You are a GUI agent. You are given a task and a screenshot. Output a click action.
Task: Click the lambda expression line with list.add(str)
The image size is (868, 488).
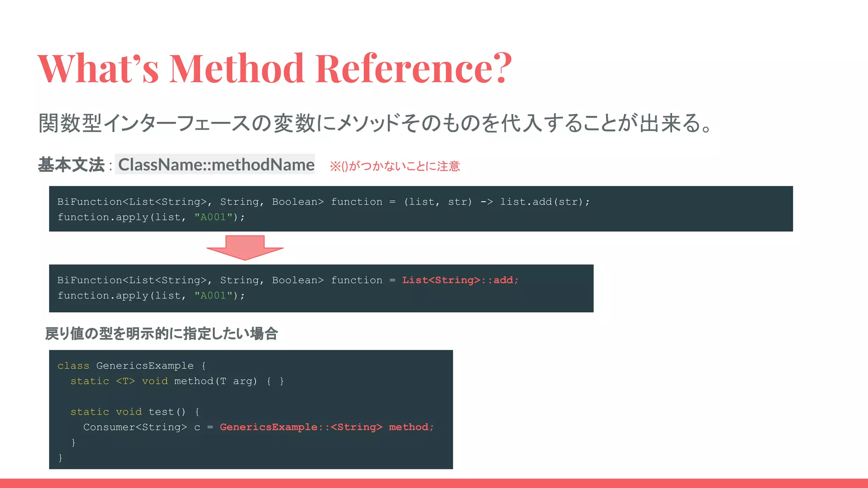323,202
